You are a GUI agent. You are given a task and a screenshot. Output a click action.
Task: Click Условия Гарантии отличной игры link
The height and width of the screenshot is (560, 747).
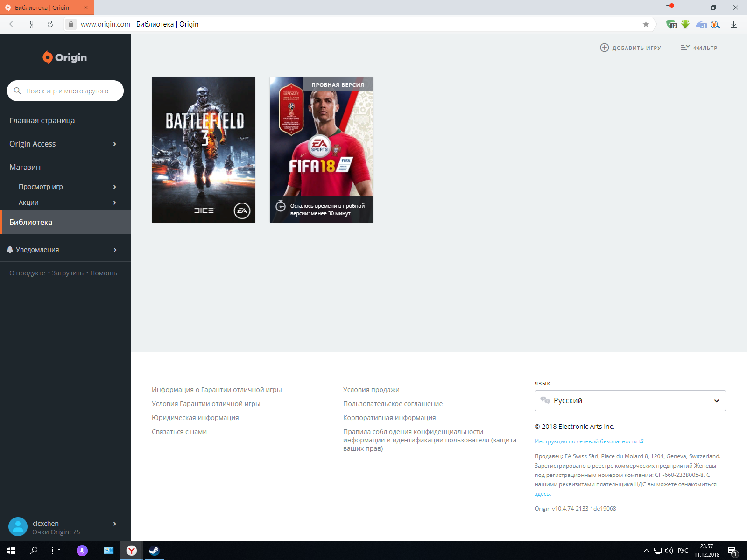pos(206,404)
